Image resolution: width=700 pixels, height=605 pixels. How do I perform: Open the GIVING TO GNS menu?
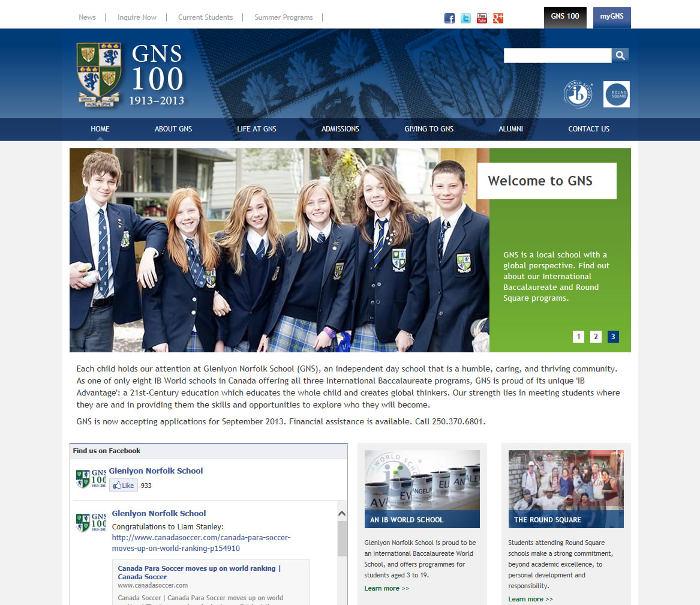429,128
